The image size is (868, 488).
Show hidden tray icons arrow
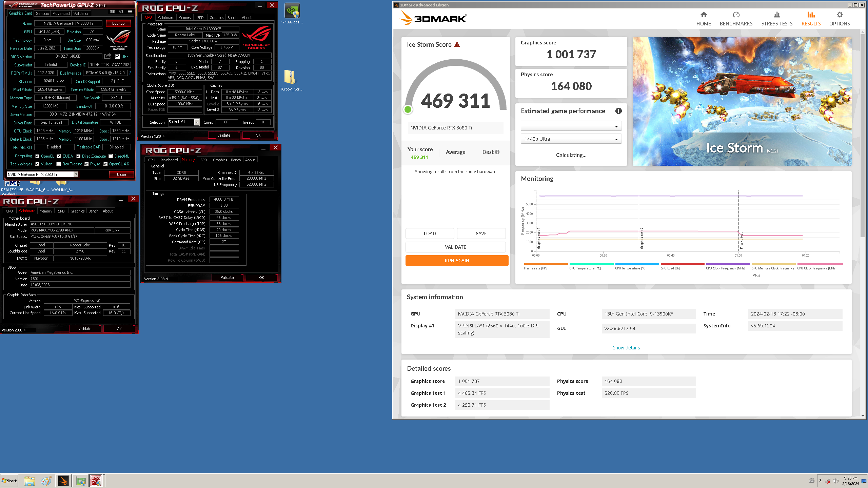(820, 481)
